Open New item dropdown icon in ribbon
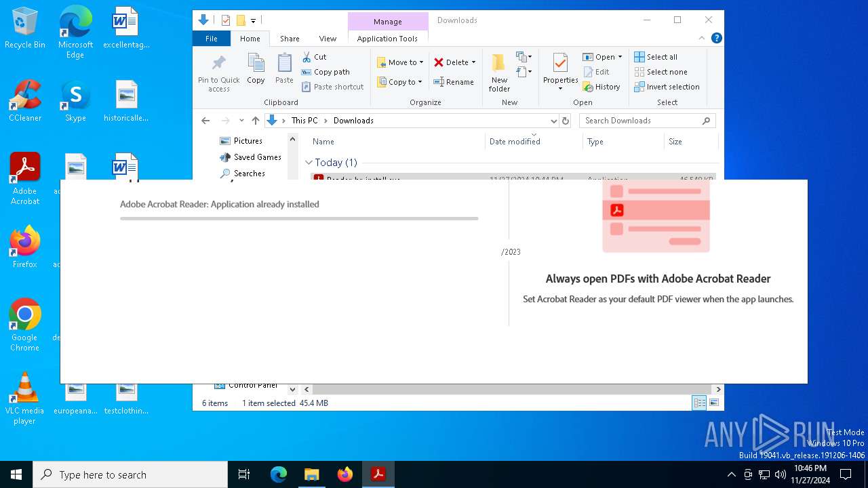868x488 pixels. click(524, 57)
